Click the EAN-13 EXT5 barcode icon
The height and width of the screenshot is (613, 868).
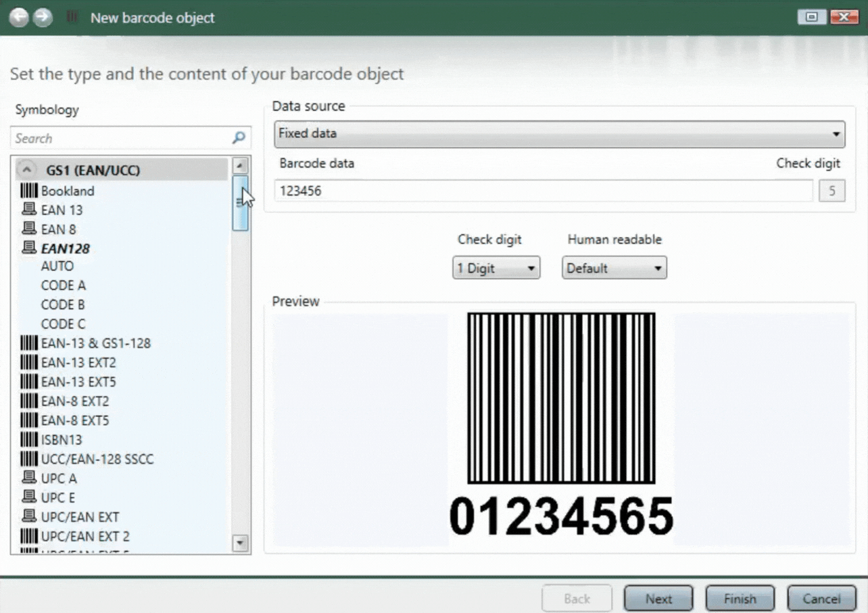(x=29, y=381)
